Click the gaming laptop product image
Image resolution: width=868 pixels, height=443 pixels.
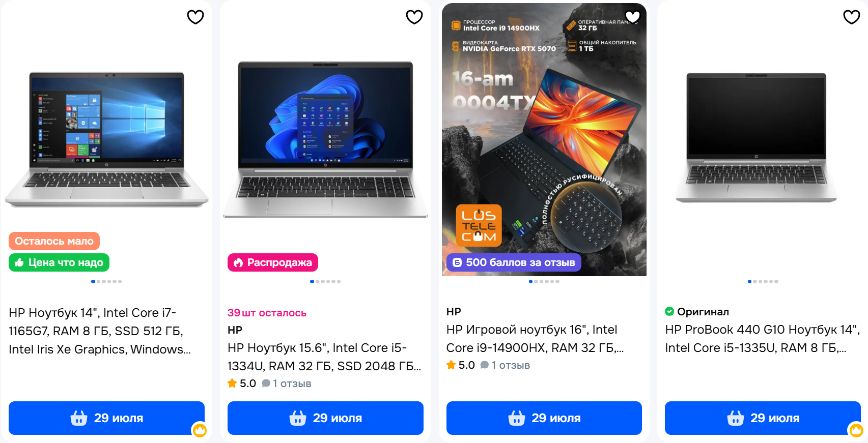[544, 140]
